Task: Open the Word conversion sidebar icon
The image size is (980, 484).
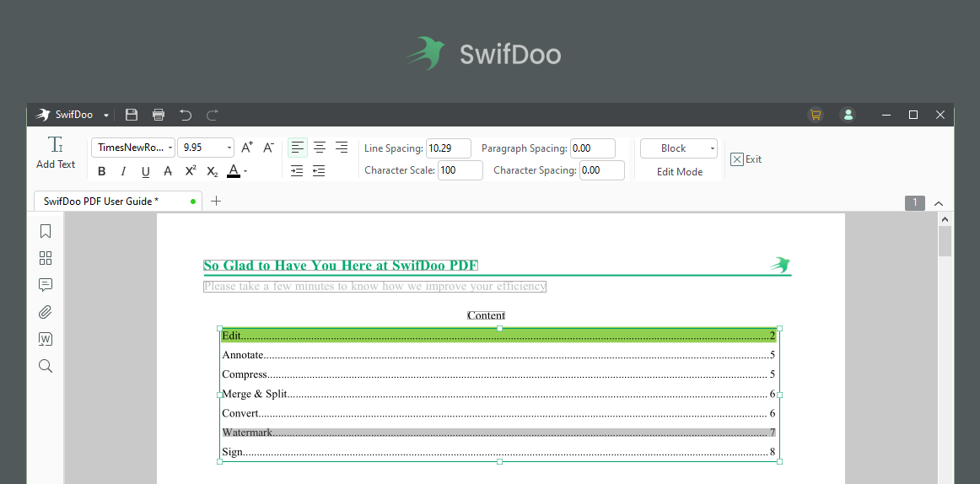Action: tap(45, 339)
